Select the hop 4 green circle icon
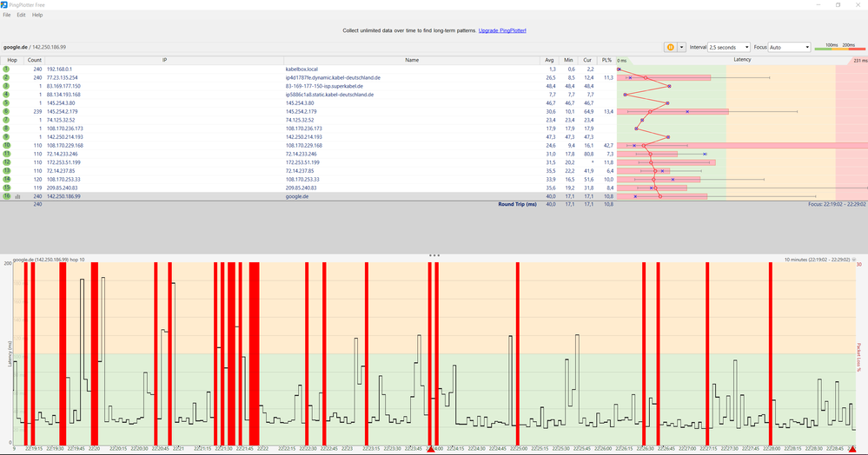Image resolution: width=868 pixels, height=455 pixels. 6,95
